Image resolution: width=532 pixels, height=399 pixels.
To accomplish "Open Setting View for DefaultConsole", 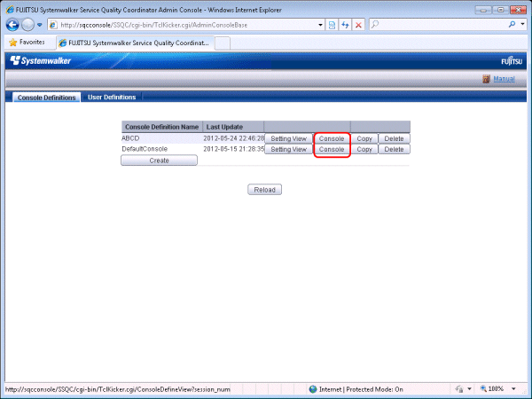I will coord(288,149).
